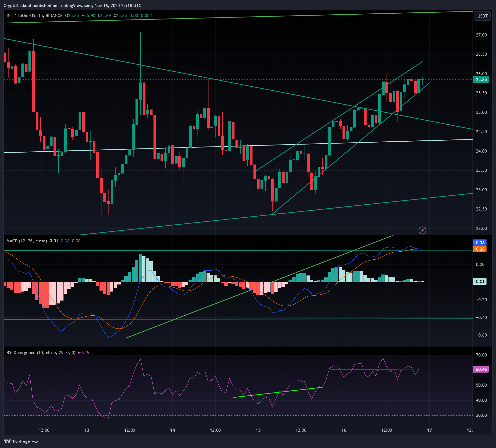
Task: Click the date label 13 on time axis
Action: pos(87,430)
